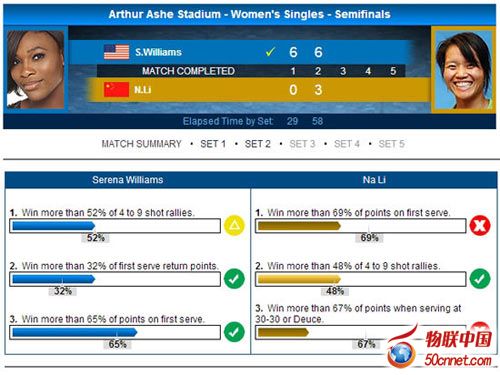Click the yellow warning triangle icon
This screenshot has height=375, width=500.
pos(234,226)
